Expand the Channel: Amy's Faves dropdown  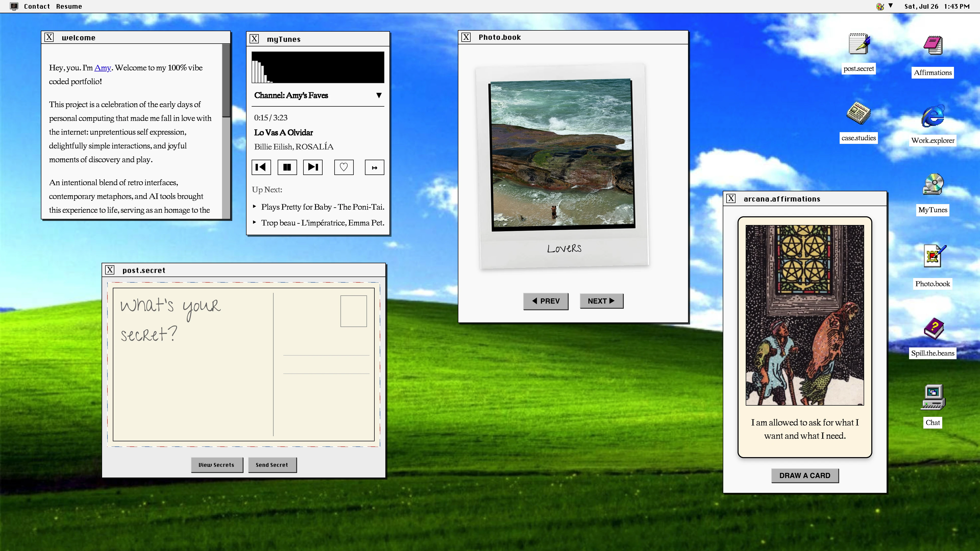pos(318,95)
